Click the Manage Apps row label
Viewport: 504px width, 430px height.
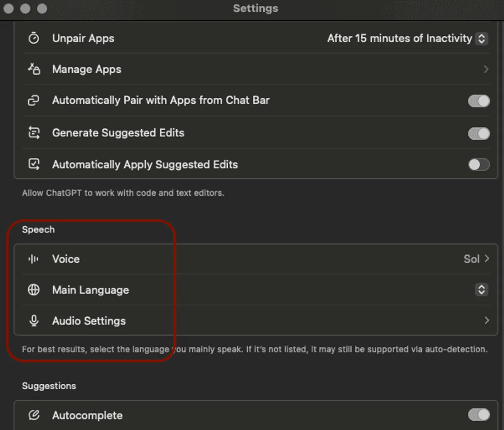(87, 69)
